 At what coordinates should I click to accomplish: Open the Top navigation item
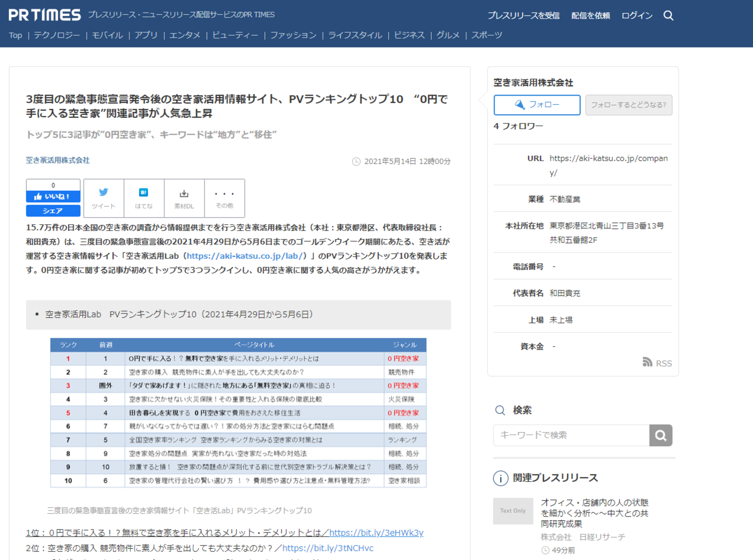click(x=16, y=35)
